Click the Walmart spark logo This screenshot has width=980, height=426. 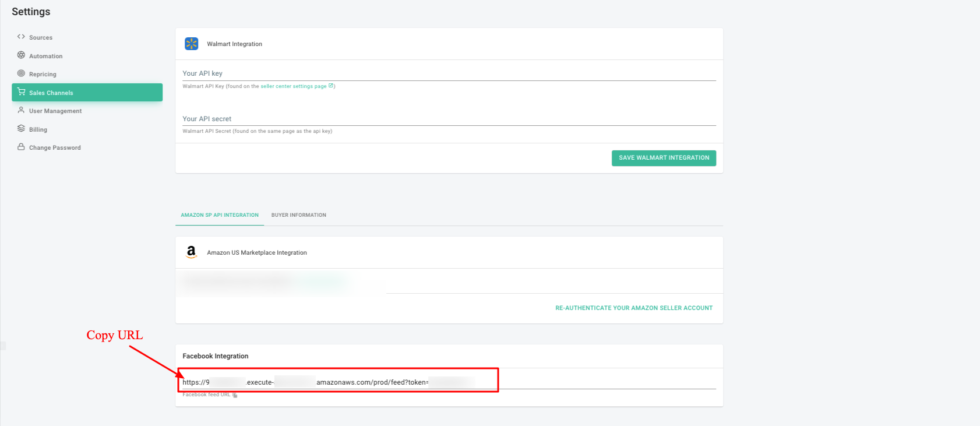point(191,44)
